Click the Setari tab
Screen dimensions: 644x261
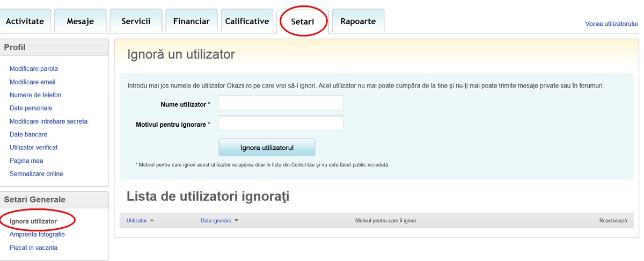[302, 22]
